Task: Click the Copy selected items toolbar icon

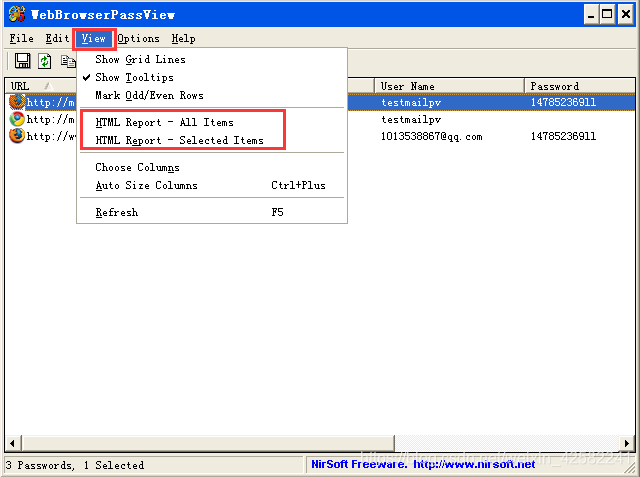Action: click(68, 61)
